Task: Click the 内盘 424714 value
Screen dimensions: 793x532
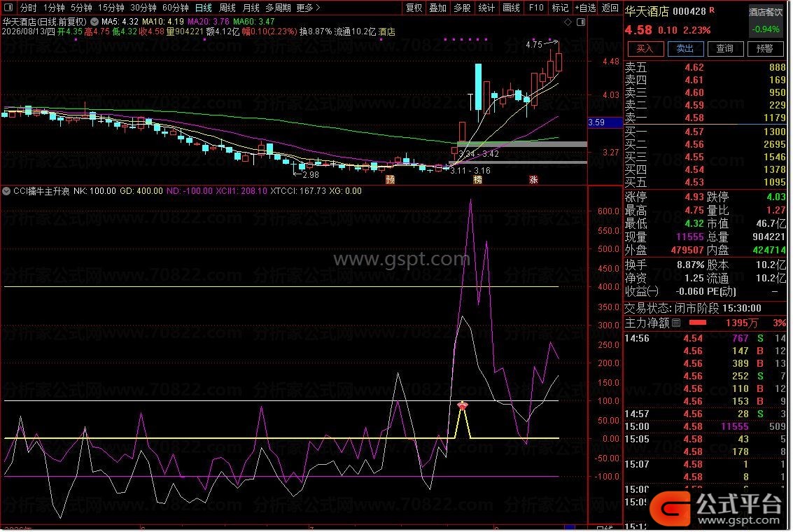Action: pyautogui.click(x=769, y=250)
